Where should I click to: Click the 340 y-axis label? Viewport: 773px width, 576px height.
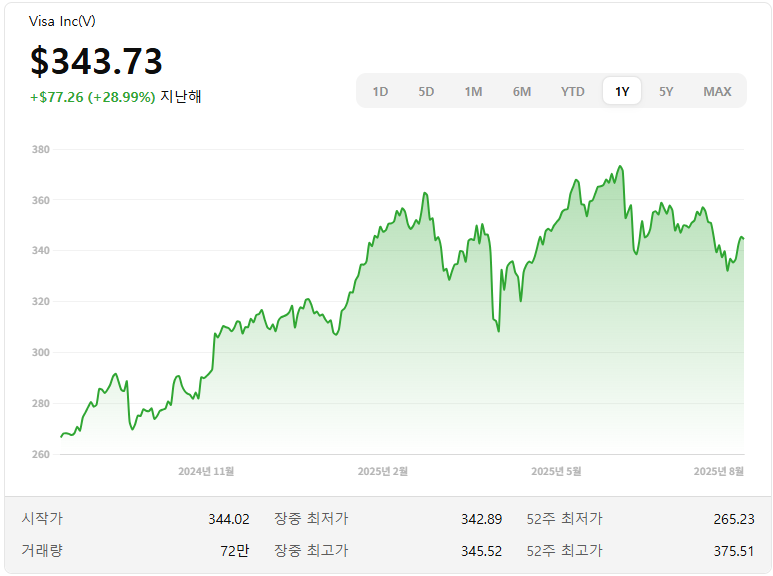41,251
